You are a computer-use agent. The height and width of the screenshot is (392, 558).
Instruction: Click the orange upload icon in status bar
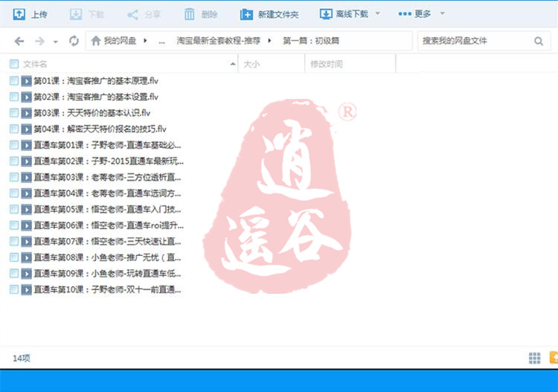click(554, 358)
